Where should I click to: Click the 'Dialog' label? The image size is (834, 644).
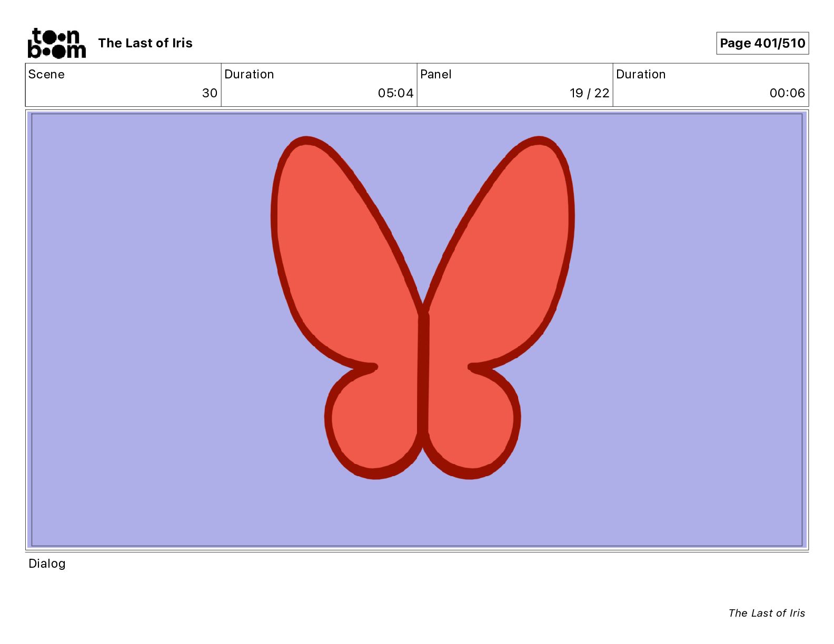click(47, 563)
